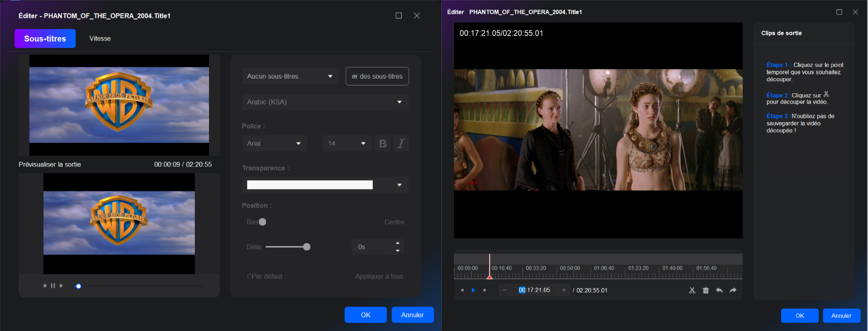
Task: Click the 01:40:00 timeline mark
Action: pyautogui.click(x=672, y=268)
